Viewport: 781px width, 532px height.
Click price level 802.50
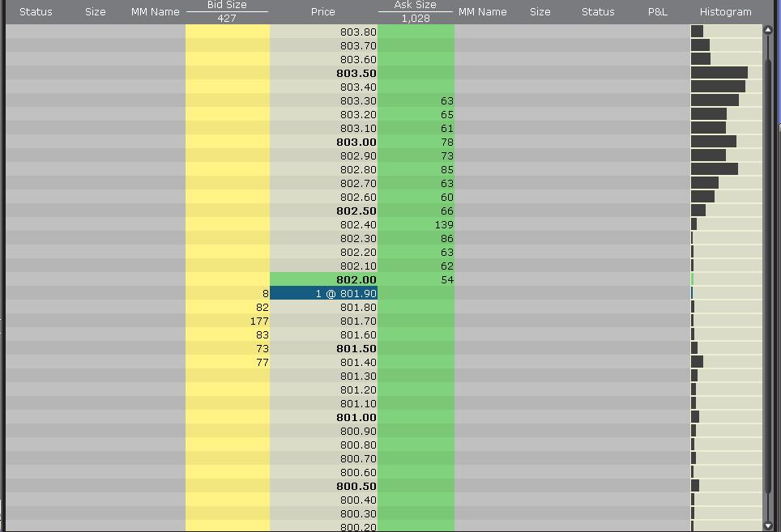(x=324, y=211)
